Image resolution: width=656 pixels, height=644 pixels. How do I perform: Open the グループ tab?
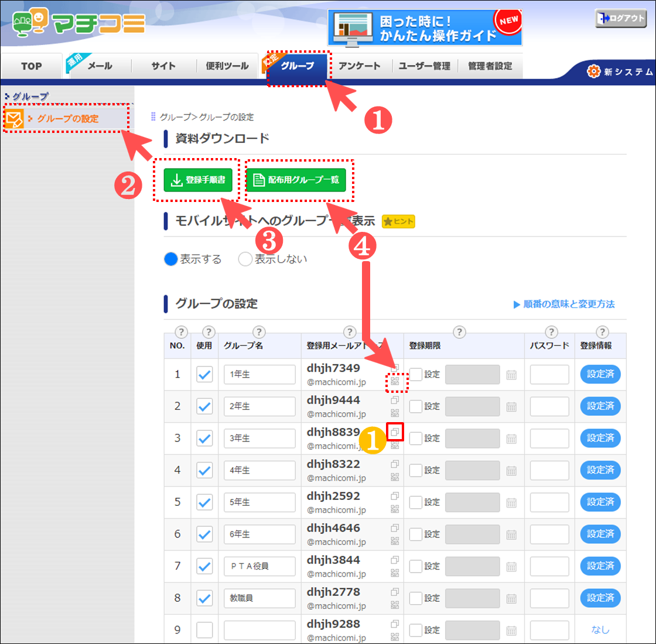[x=298, y=66]
